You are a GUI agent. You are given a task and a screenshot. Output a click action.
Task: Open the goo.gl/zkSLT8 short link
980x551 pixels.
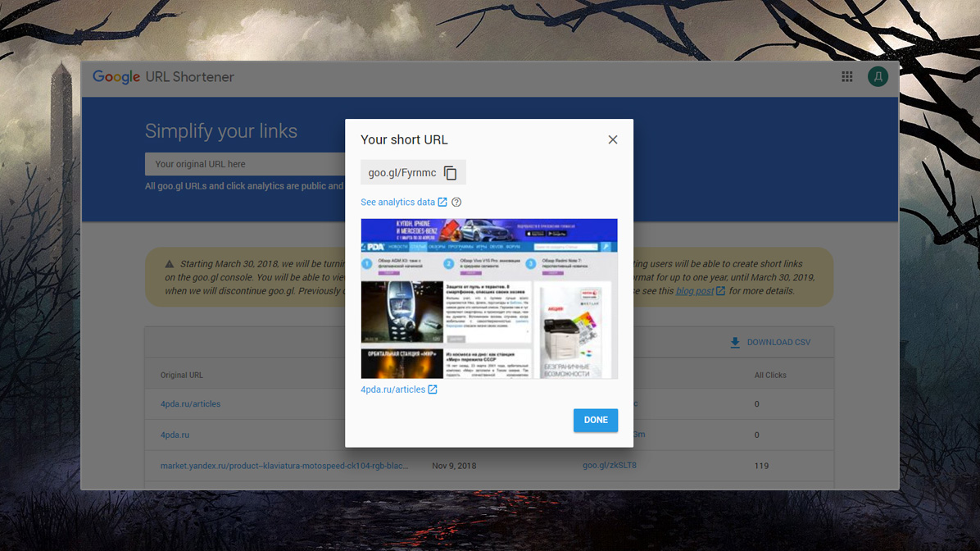(609, 466)
